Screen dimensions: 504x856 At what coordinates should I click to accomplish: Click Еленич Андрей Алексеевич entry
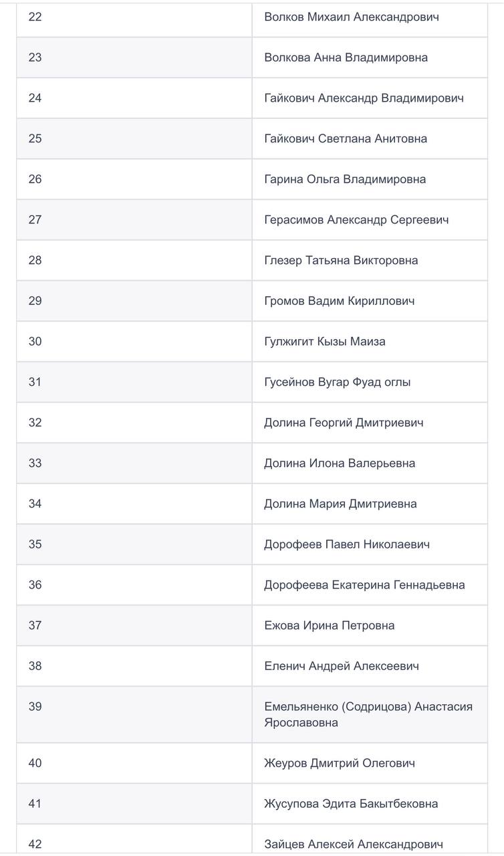[x=342, y=666]
